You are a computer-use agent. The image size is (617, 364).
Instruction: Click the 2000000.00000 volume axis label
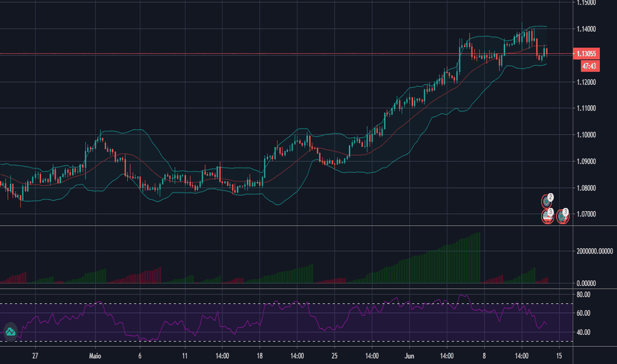coord(594,251)
